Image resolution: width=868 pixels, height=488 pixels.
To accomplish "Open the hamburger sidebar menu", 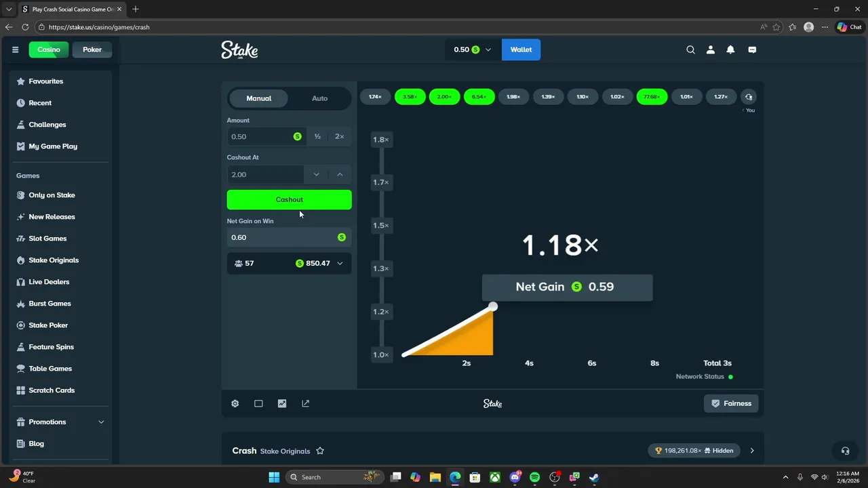I will pyautogui.click(x=15, y=49).
